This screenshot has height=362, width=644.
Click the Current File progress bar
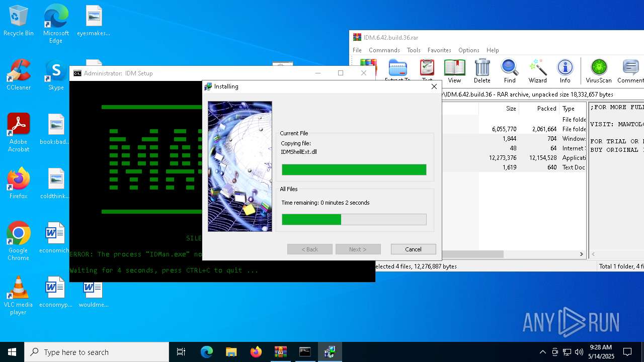tap(354, 170)
